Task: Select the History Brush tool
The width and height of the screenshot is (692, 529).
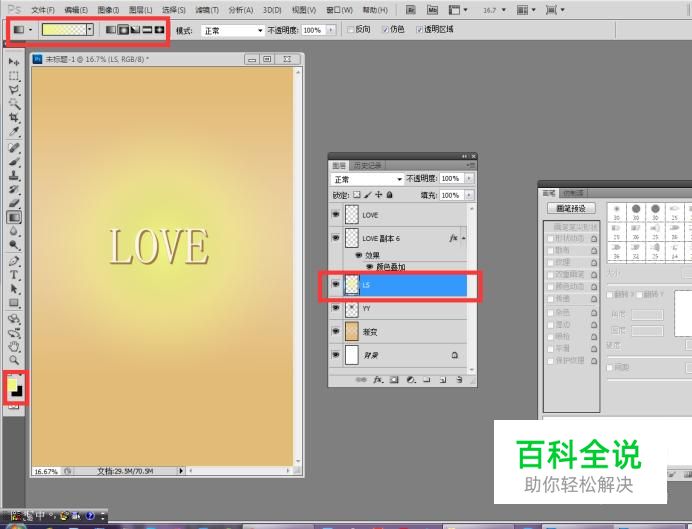Action: tap(14, 189)
